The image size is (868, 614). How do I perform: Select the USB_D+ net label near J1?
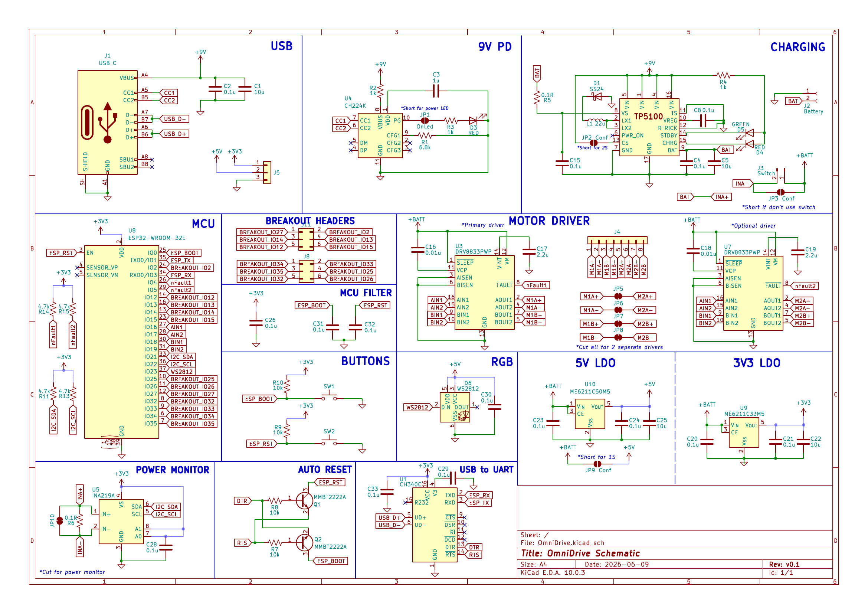click(174, 134)
